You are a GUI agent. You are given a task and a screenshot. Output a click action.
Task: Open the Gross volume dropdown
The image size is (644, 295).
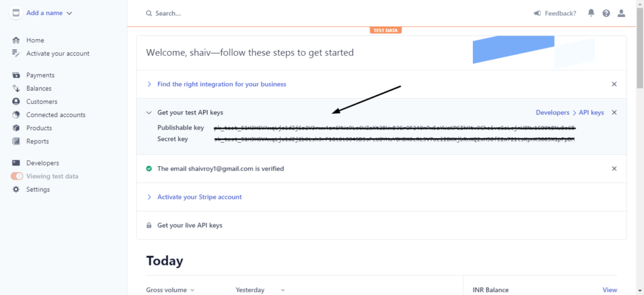170,290
